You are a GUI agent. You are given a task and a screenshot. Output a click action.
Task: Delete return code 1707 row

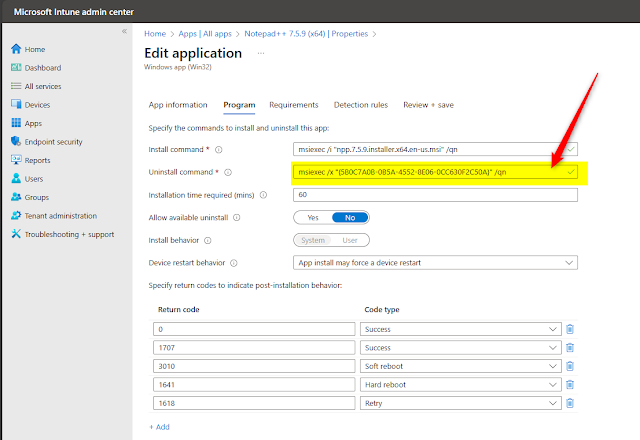click(x=570, y=348)
